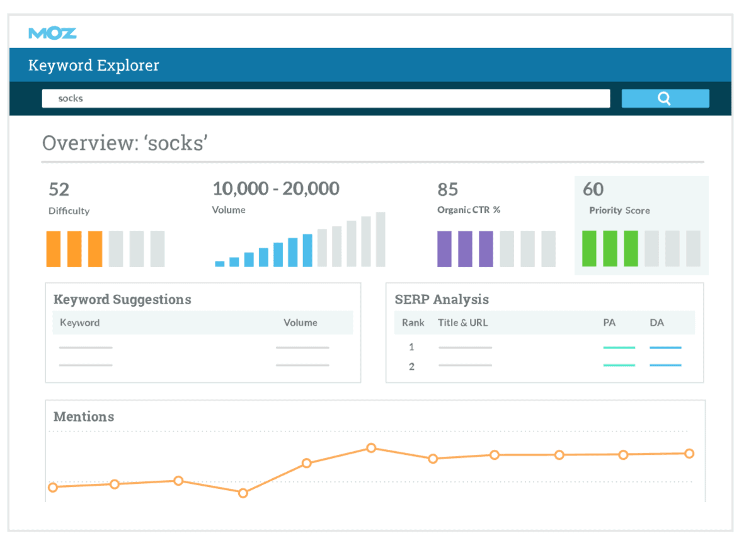Viewport: 756px width, 538px height.
Task: Click the blue DA bar for rank 2
Action: pos(665,365)
